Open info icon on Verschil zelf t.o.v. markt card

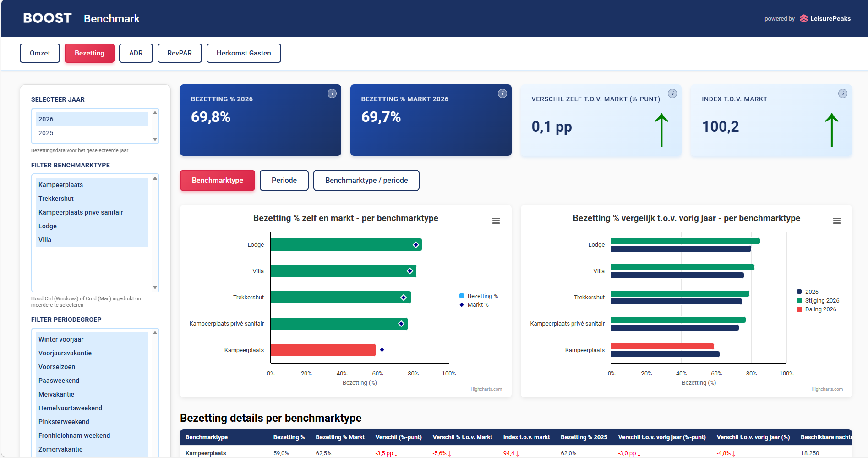click(672, 94)
